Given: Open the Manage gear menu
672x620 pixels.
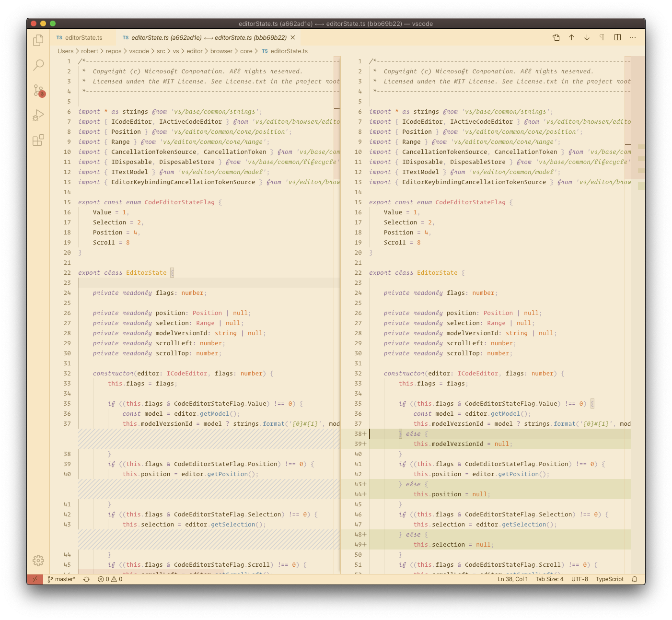Looking at the screenshot, I should pyautogui.click(x=38, y=560).
